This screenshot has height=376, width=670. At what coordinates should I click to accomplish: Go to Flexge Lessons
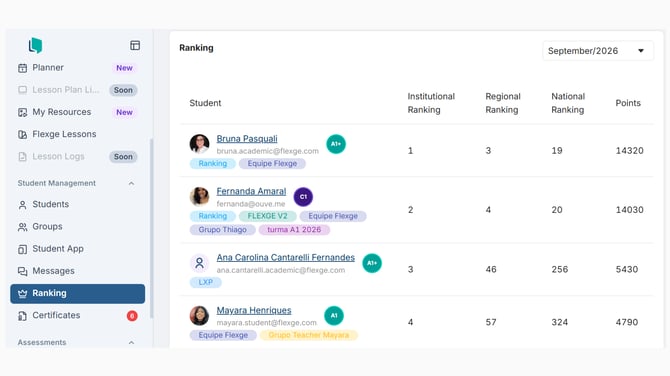(77, 135)
